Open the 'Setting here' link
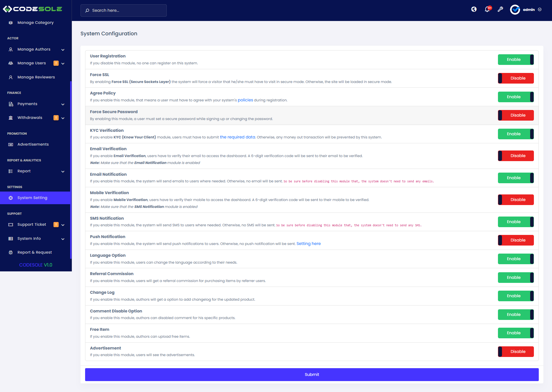The height and width of the screenshot is (392, 552). click(308, 244)
